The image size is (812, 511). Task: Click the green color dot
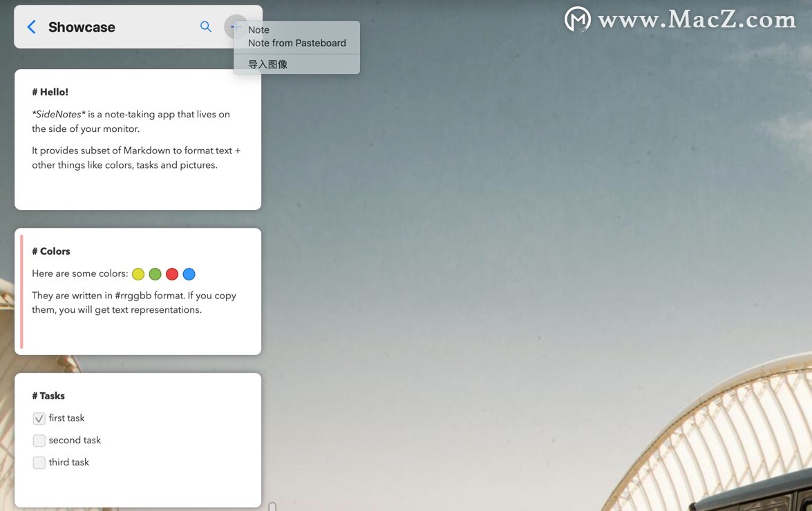(x=155, y=274)
